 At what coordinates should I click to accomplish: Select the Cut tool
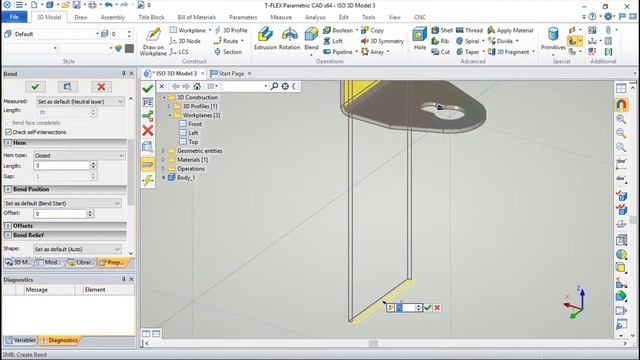click(441, 52)
